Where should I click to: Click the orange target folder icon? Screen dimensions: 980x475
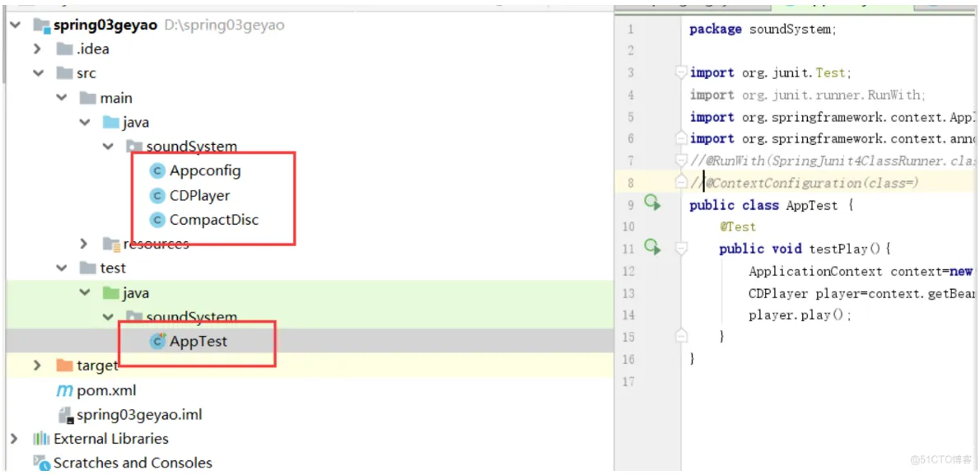[64, 365]
